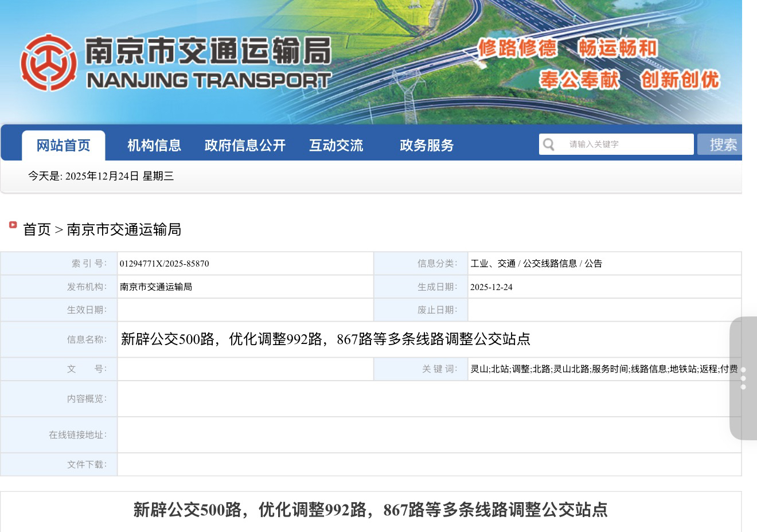Focus the 请输入关键字 search field
The height and width of the screenshot is (532, 757).
625,144
